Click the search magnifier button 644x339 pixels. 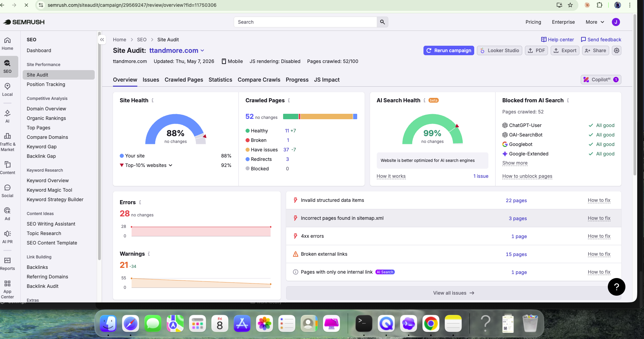coord(382,22)
